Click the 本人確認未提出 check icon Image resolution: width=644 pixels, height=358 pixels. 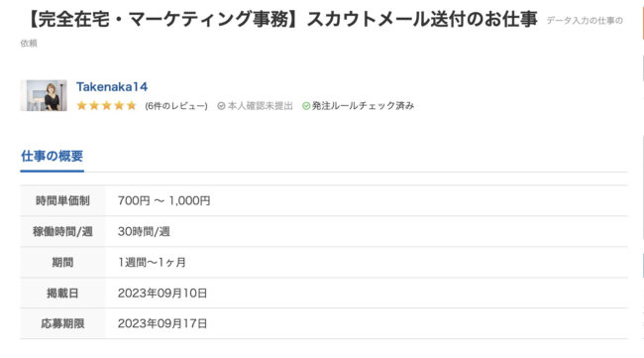221,106
